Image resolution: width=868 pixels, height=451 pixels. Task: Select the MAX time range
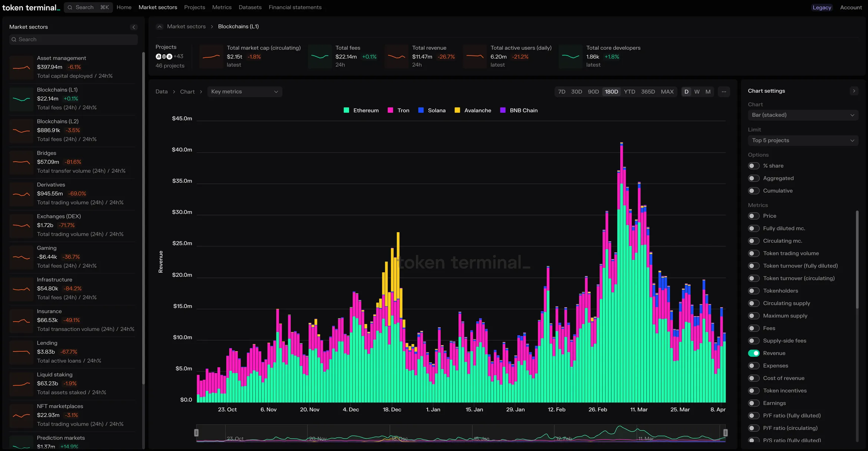coord(667,92)
